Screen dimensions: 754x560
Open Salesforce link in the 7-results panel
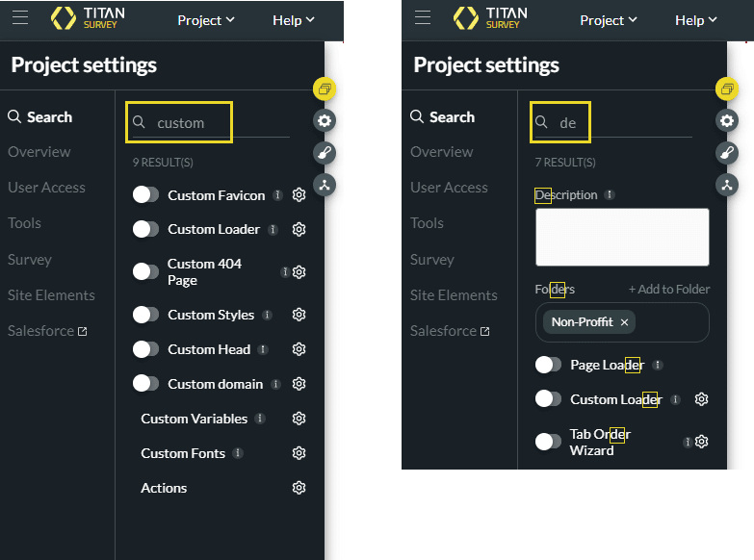[x=450, y=331]
